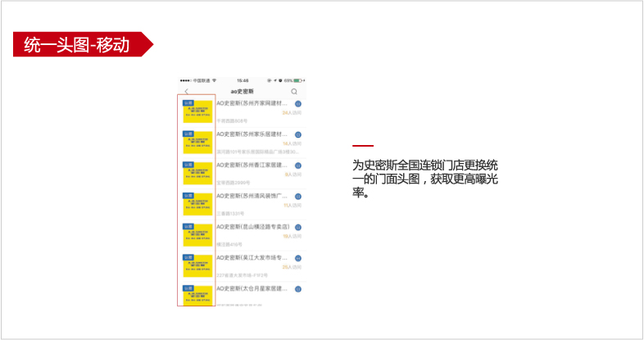This screenshot has width=644, height=340.
Task: Open yellow thumbnail of 苏州齐家网建材 store
Action: point(197,111)
